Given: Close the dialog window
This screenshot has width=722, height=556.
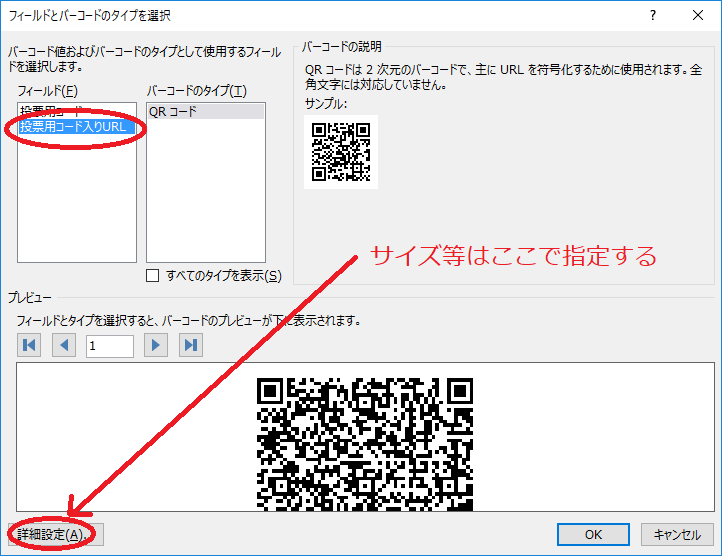Looking at the screenshot, I should pos(698,15).
